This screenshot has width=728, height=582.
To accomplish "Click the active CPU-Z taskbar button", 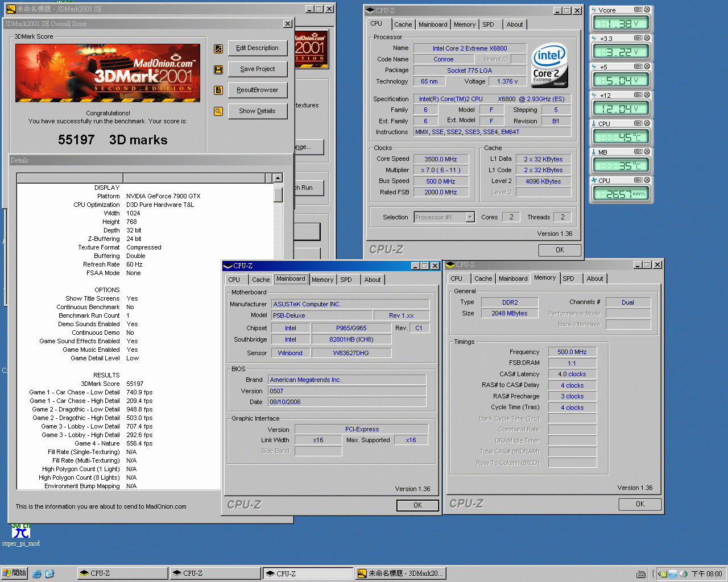I will click(308, 573).
